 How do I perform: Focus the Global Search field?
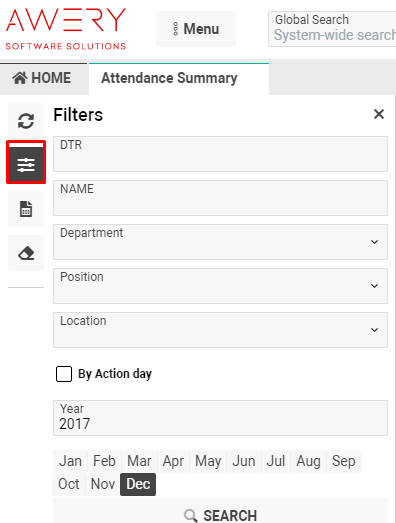click(x=332, y=29)
